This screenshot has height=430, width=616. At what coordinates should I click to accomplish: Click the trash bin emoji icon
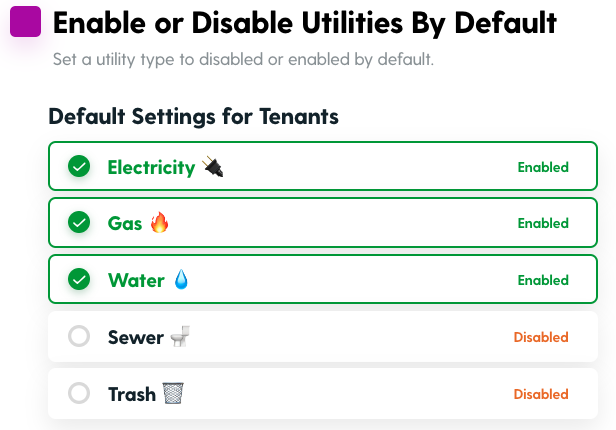173,393
